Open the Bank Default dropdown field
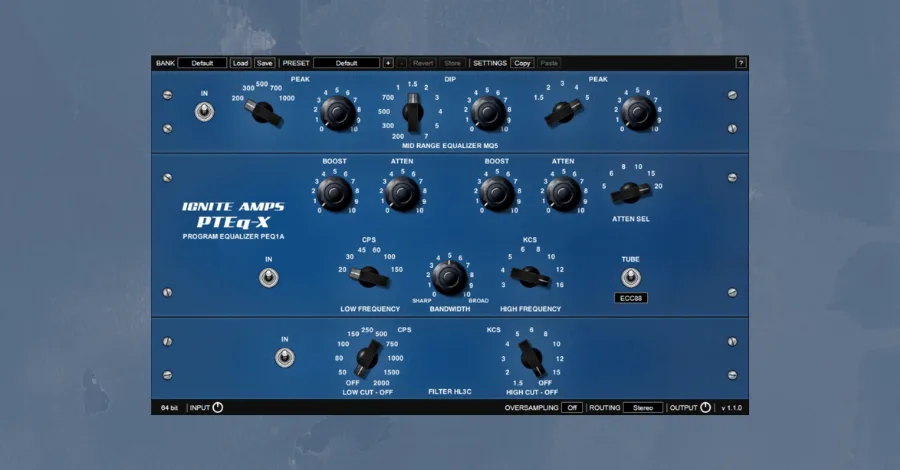 tap(202, 63)
